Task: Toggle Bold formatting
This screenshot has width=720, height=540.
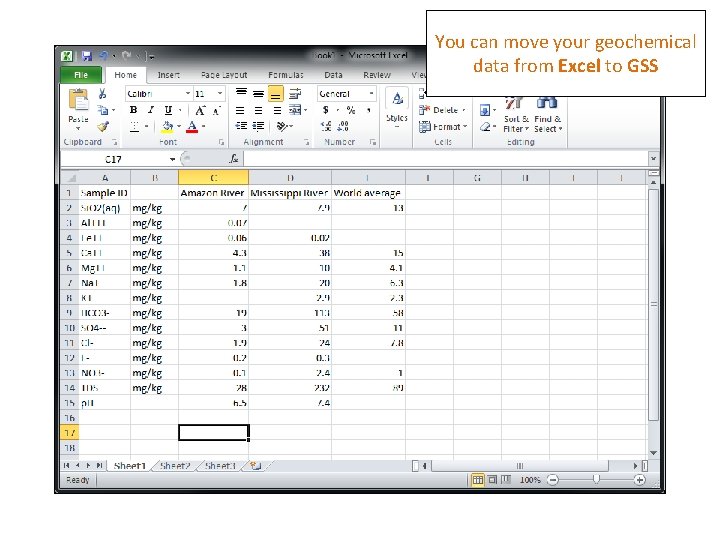Action: [x=134, y=110]
